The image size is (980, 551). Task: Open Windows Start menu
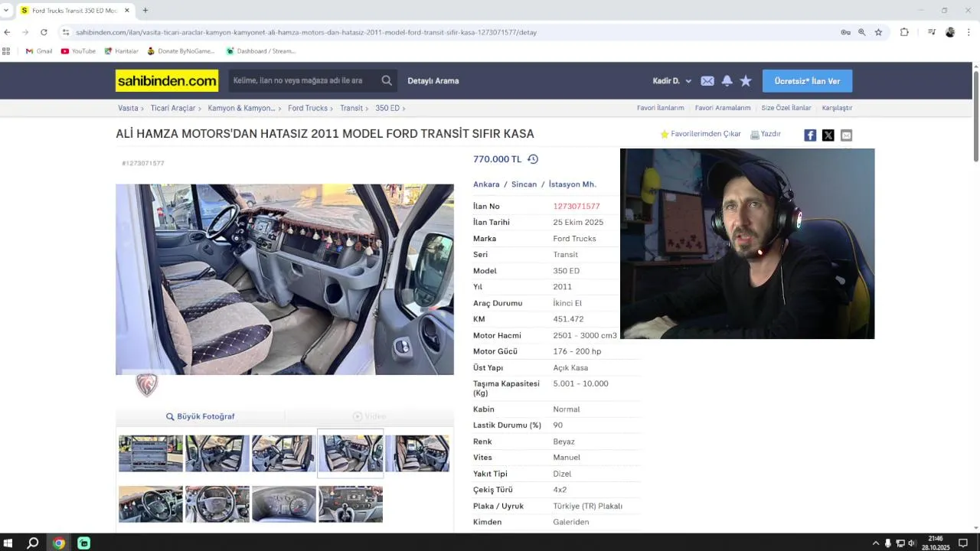8,543
